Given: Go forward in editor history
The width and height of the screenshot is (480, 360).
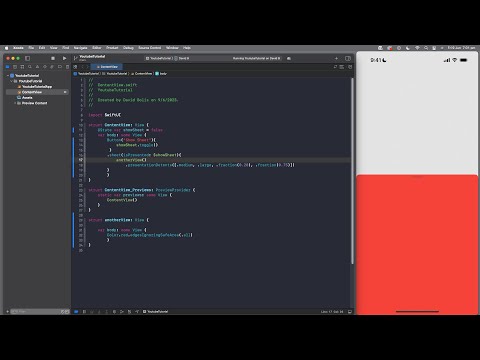Looking at the screenshot, I should click(x=87, y=67).
